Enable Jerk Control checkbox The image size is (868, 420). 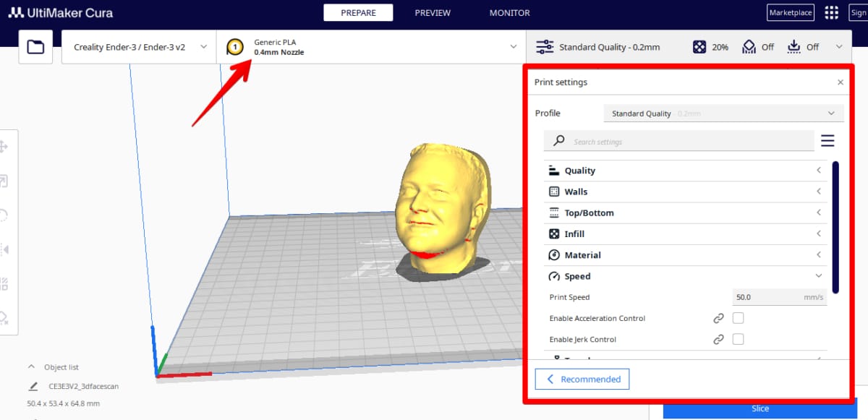[739, 339]
